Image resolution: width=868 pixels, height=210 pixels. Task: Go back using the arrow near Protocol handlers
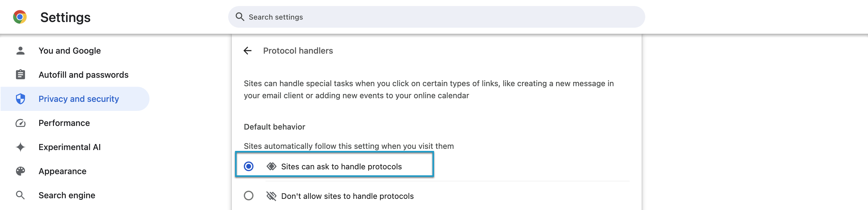pos(248,51)
